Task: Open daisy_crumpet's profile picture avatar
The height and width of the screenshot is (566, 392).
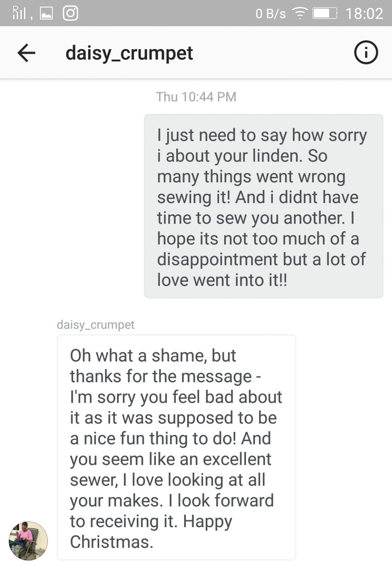Action: (28, 540)
